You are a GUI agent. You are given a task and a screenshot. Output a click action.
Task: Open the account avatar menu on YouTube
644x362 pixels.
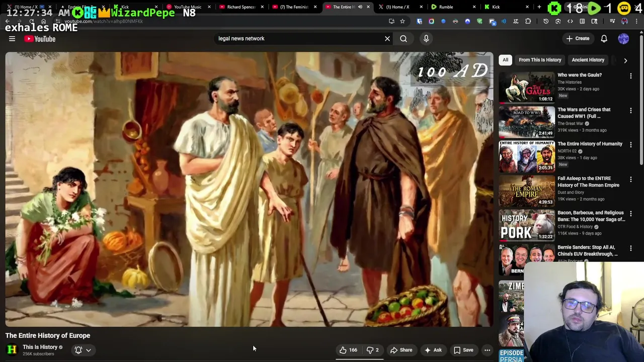point(623,38)
